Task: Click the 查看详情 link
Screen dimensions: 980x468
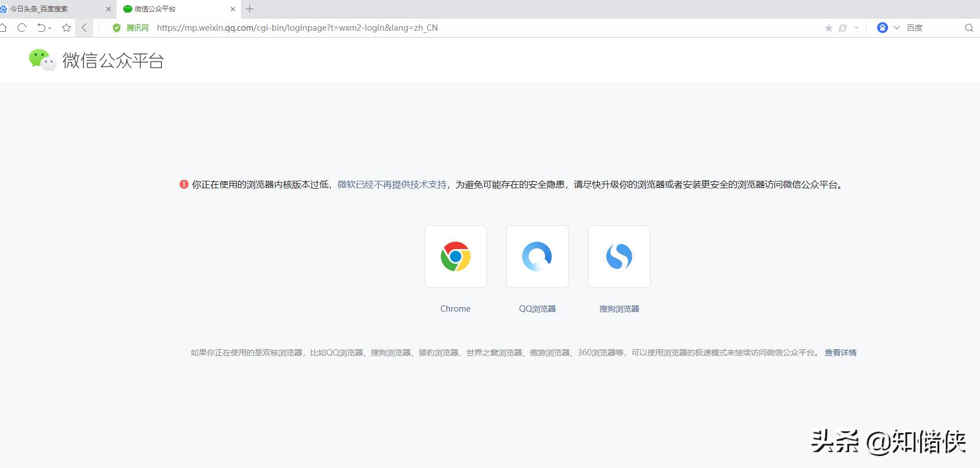Action: tap(840, 353)
